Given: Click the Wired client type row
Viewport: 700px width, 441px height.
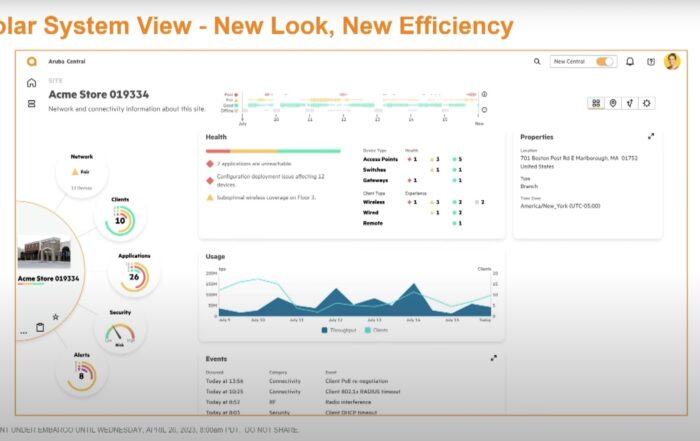Looking at the screenshot, I should (412, 213).
